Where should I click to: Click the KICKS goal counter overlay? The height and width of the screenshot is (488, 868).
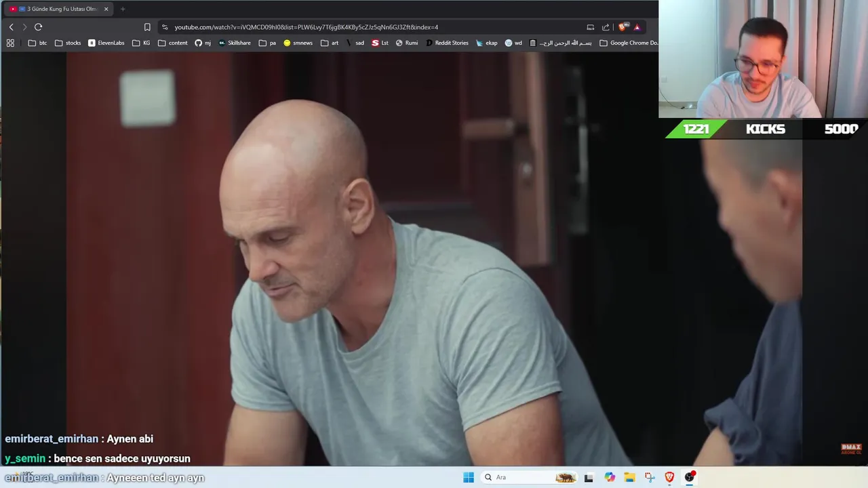click(764, 129)
